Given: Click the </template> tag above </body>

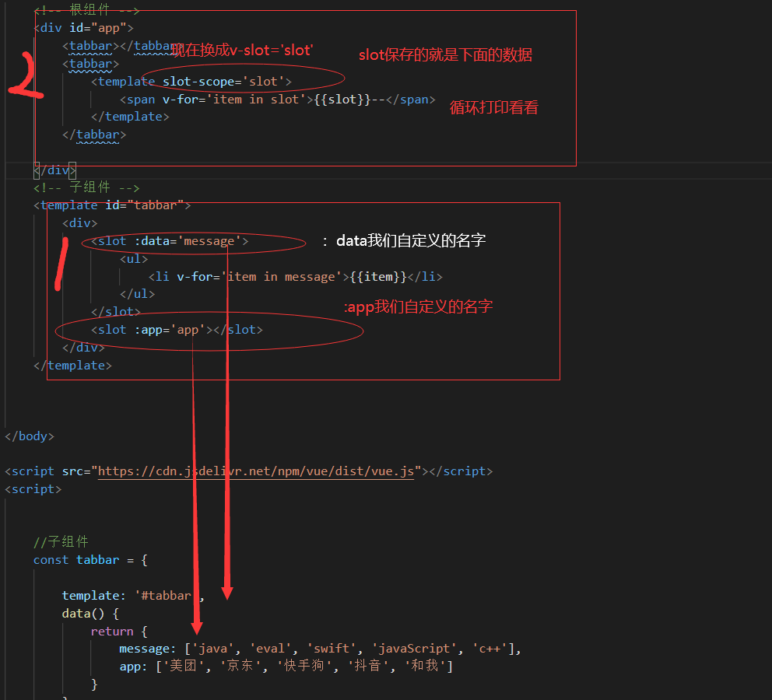Looking at the screenshot, I should click(73, 366).
